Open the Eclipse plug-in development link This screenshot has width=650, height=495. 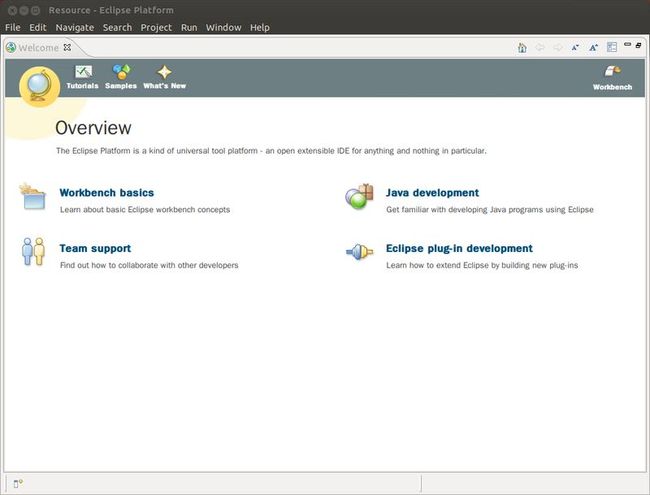coord(459,248)
